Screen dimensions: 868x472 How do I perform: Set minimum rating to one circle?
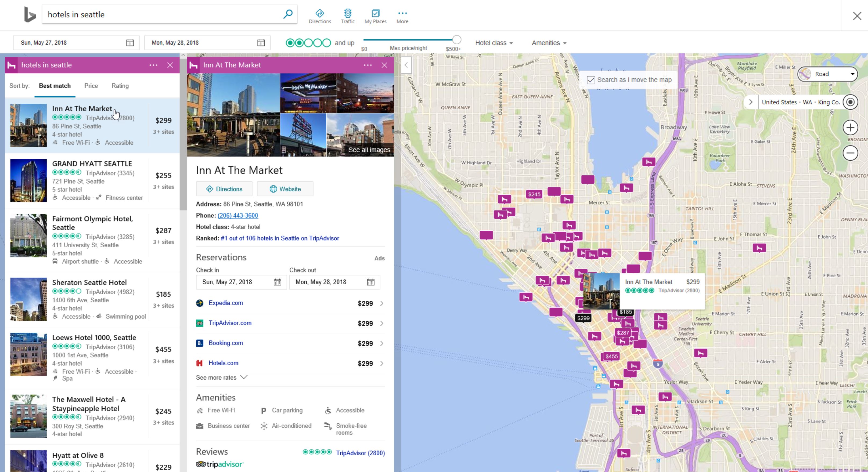[290, 43]
